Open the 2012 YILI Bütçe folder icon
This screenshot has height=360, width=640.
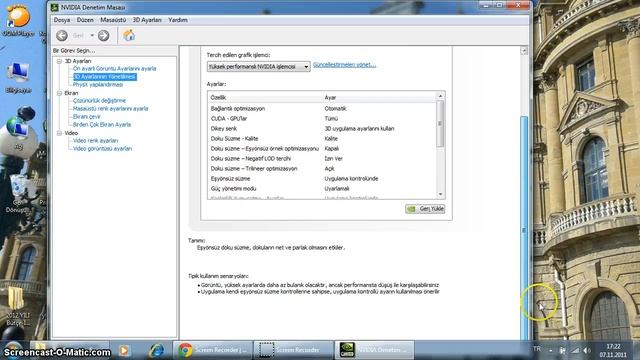[x=18, y=306]
